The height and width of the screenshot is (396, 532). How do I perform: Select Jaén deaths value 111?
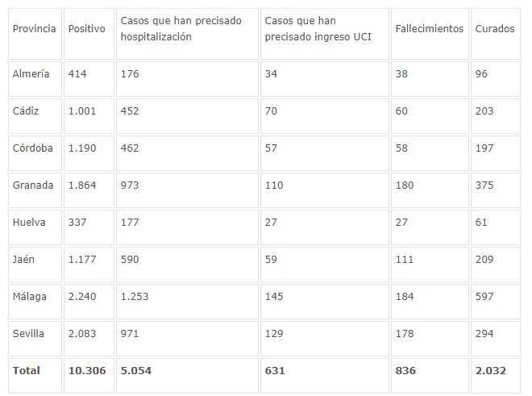(405, 260)
